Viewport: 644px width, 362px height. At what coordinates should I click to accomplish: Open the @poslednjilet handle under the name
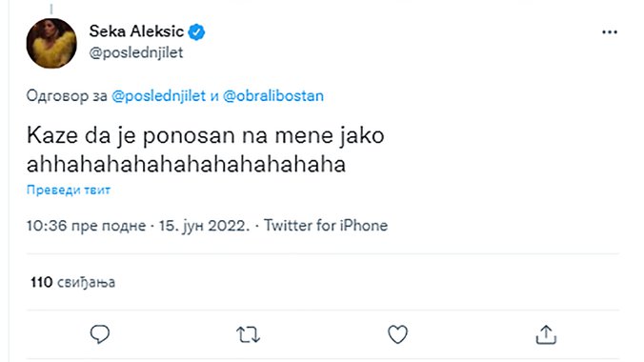pos(136,52)
